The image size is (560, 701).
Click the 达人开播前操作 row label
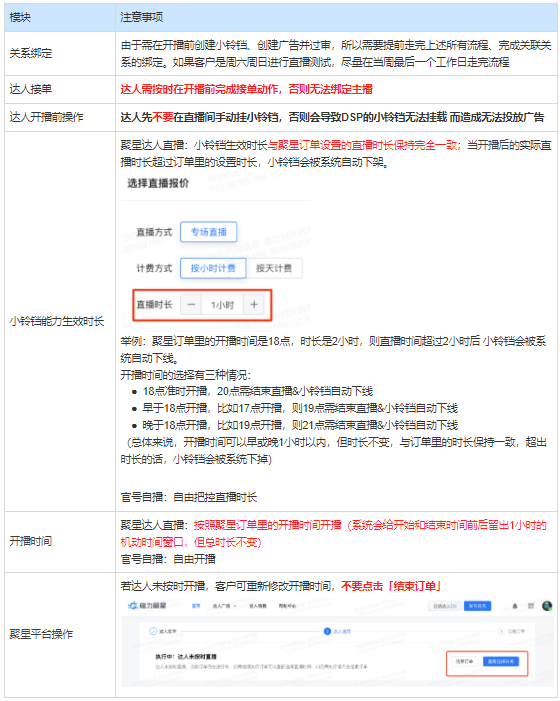[46, 117]
